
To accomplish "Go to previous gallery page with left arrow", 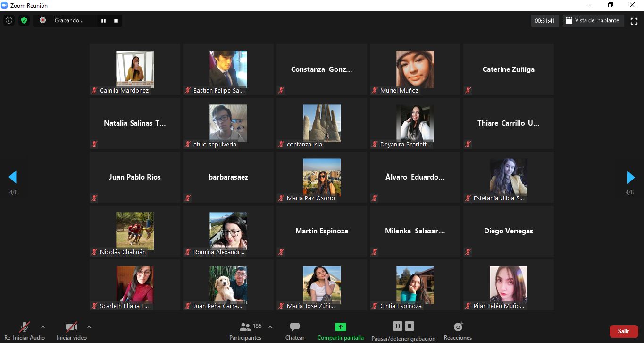I will tap(13, 177).
